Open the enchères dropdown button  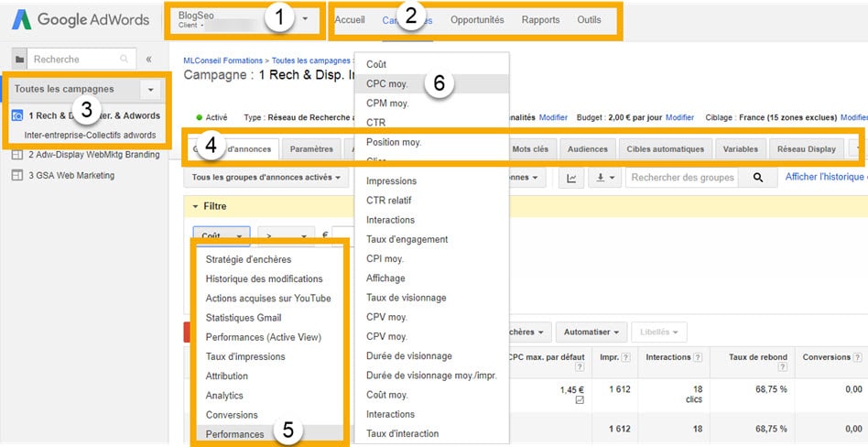click(x=530, y=333)
